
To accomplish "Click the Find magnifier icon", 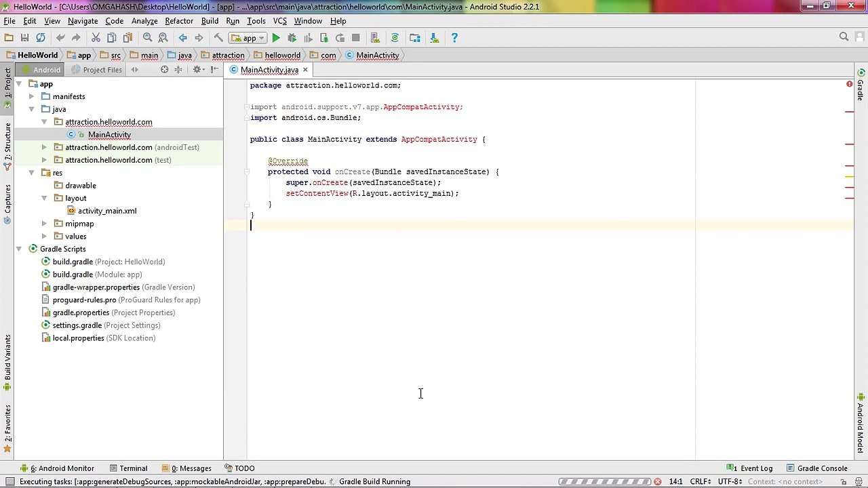I will pyautogui.click(x=147, y=38).
